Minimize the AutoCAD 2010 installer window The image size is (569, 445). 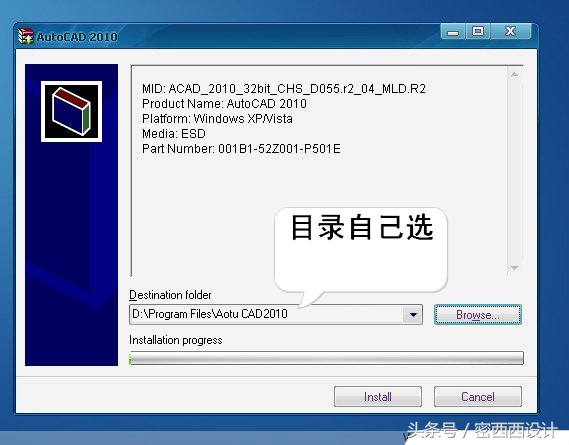(x=453, y=32)
